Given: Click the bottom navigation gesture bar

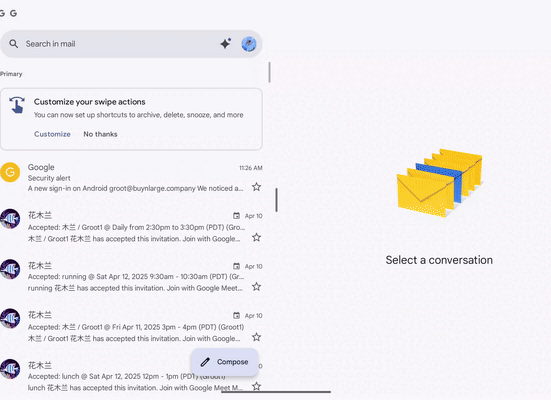Looking at the screenshot, I should click(x=276, y=392).
